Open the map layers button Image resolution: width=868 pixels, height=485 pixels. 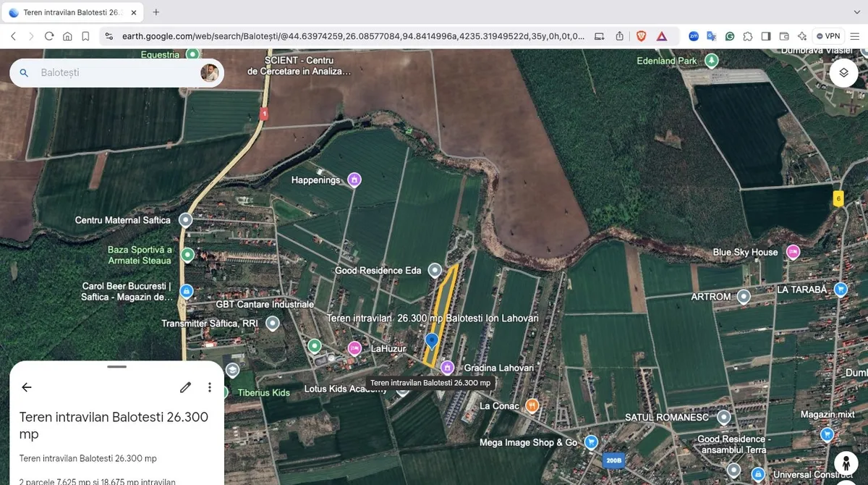click(x=843, y=72)
